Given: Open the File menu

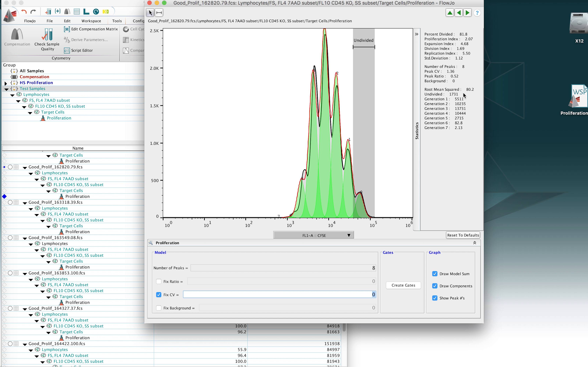Looking at the screenshot, I should point(50,21).
